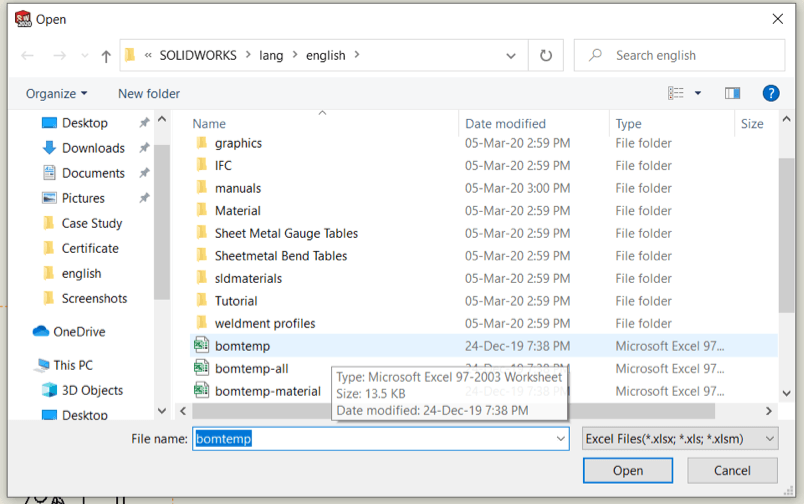Expand the chevron after english breadcrumb
The image size is (804, 504).
[x=357, y=55]
